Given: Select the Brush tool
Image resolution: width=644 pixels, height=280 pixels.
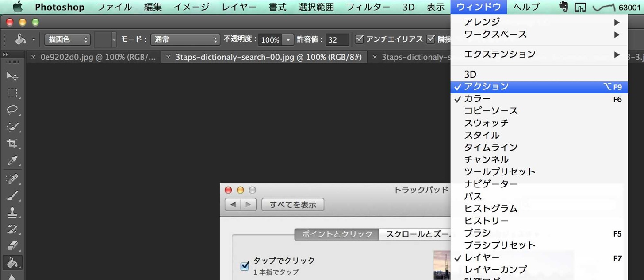Looking at the screenshot, I should point(12,196).
